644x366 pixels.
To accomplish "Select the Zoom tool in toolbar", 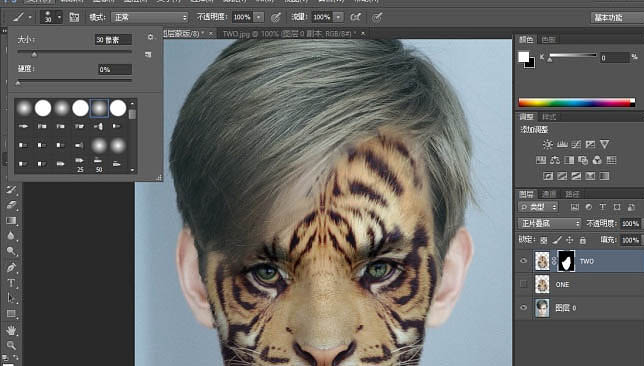I will [11, 345].
